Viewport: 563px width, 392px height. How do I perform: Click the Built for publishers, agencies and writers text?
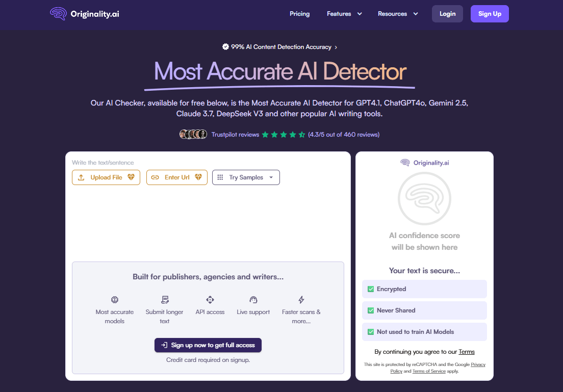(208, 277)
